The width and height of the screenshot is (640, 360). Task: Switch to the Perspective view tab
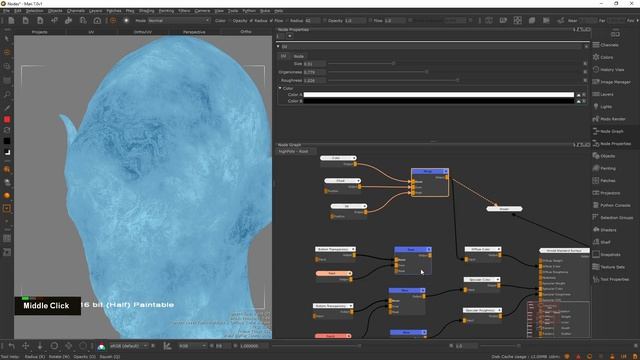[194, 32]
